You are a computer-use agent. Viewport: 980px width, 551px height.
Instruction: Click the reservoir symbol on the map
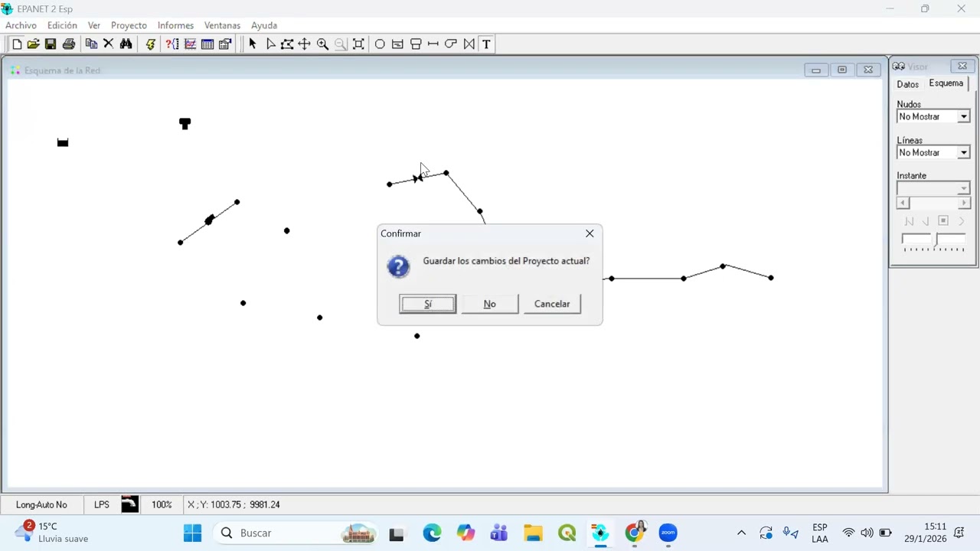click(x=63, y=142)
